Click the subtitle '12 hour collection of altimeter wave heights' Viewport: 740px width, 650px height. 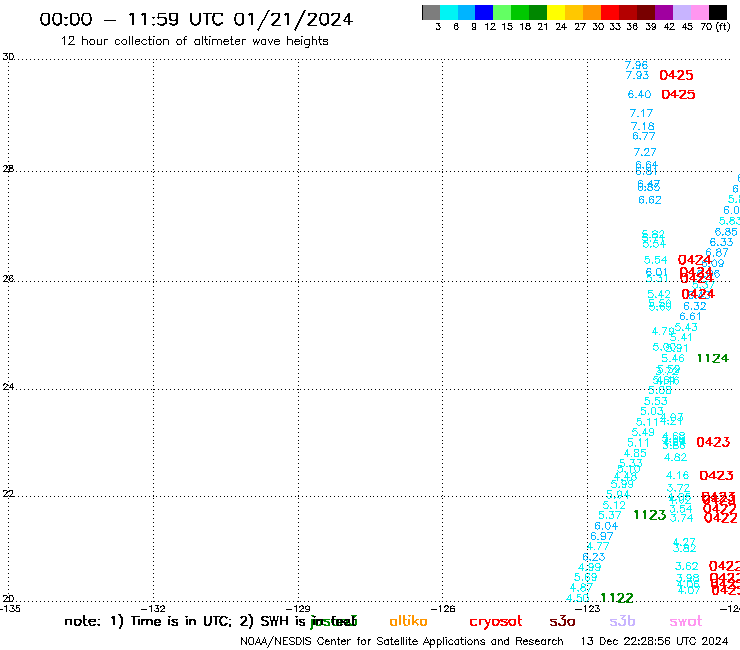(x=194, y=41)
